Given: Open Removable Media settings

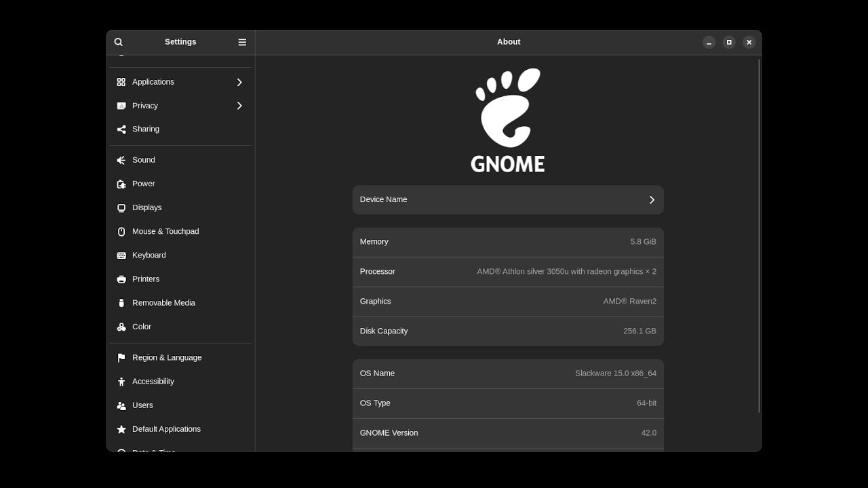Looking at the screenshot, I should point(180,303).
